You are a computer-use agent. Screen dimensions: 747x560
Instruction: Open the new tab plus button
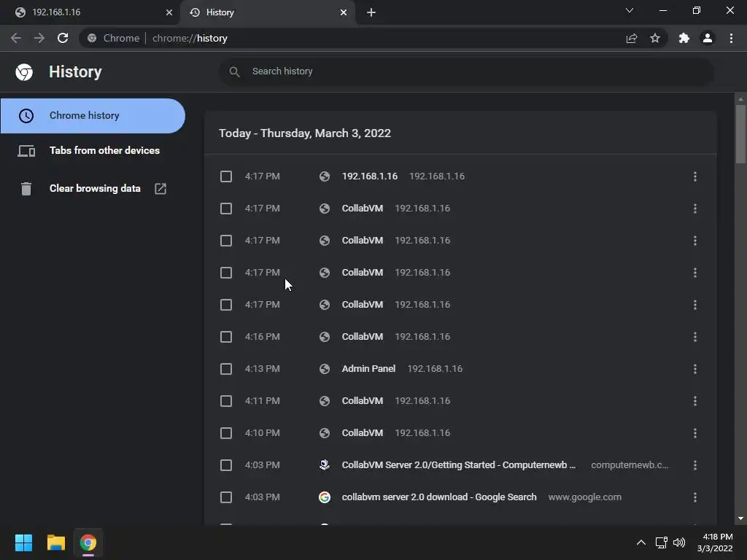(371, 12)
